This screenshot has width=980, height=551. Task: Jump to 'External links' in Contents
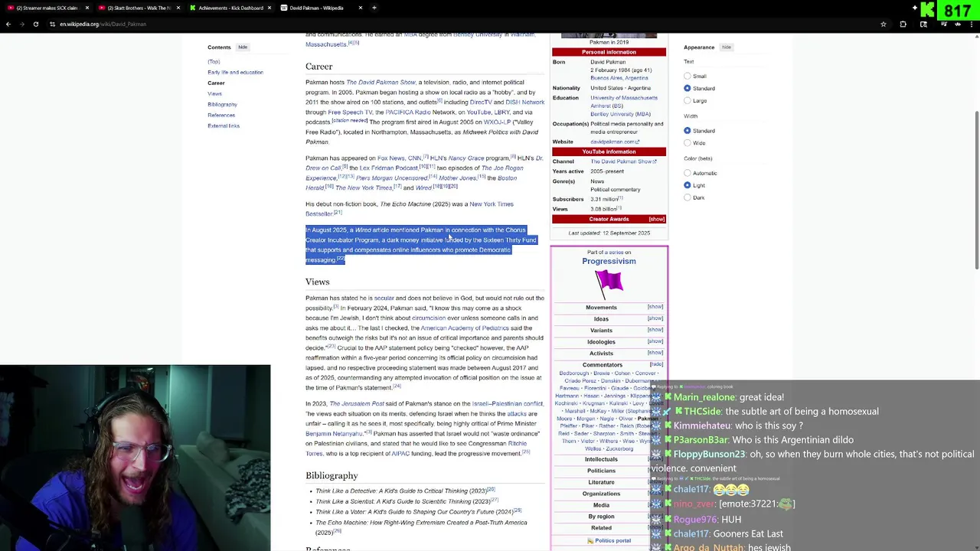pos(224,126)
